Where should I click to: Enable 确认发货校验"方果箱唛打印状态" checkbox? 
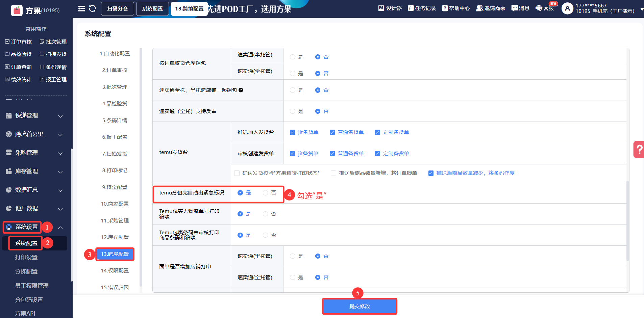[x=237, y=173]
